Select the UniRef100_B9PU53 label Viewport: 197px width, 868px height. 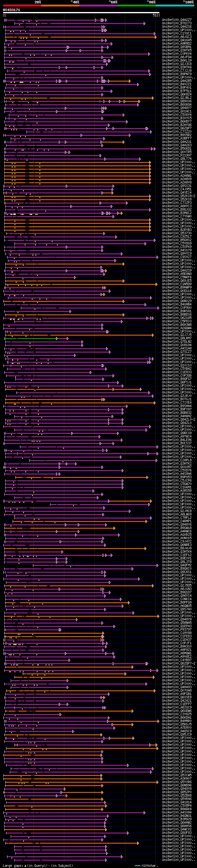[177, 477]
